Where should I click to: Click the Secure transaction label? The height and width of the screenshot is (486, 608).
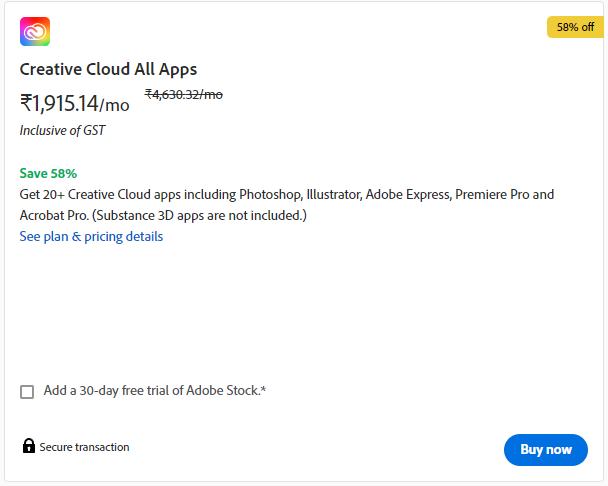[84, 447]
